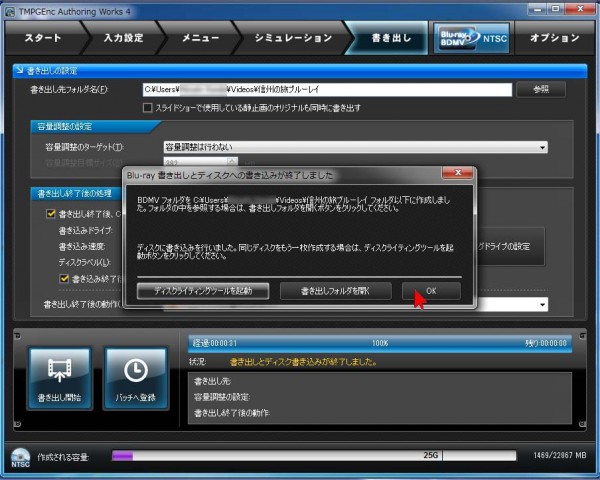
Task: Open the メニュー step tab
Action: click(200, 38)
